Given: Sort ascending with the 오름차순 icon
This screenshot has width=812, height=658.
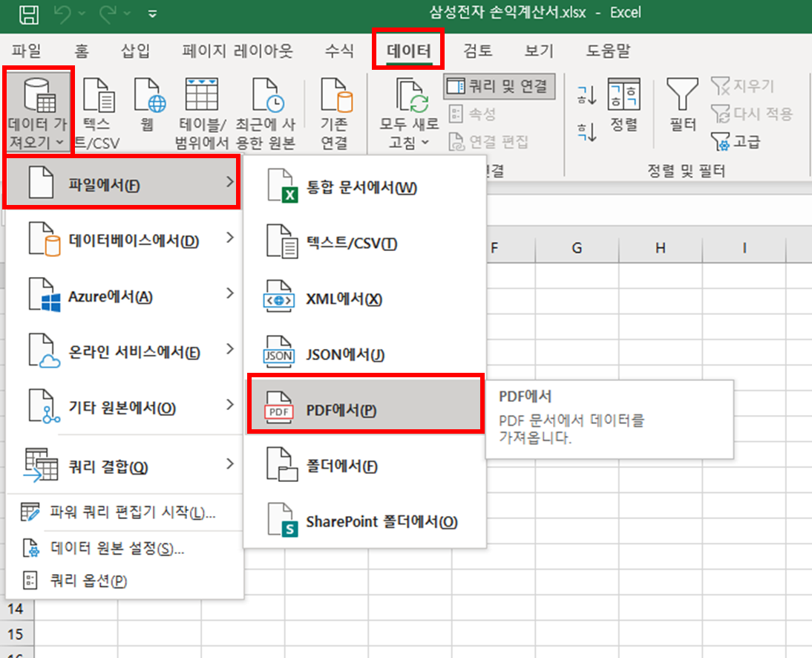Looking at the screenshot, I should pos(586,95).
